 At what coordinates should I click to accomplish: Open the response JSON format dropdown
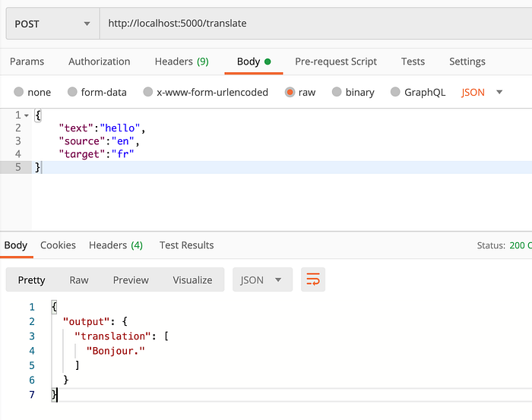(x=262, y=279)
